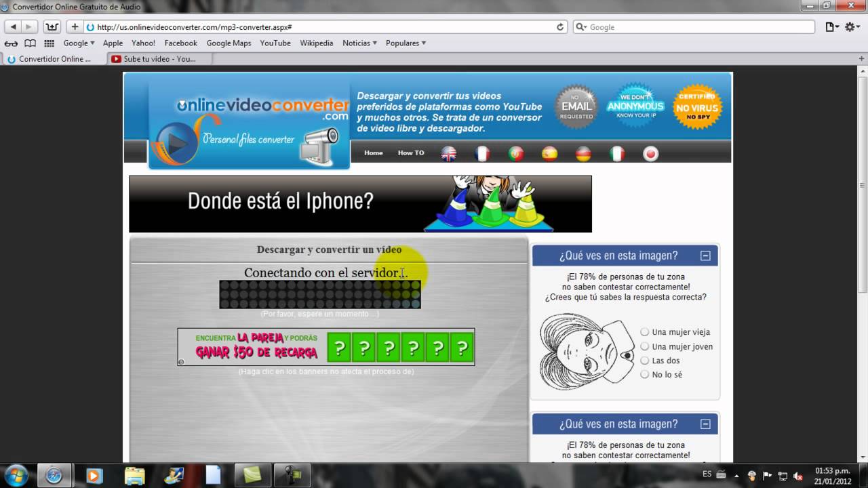The width and height of the screenshot is (868, 488).
Task: Click the Certified No Virus badge
Action: point(698,106)
